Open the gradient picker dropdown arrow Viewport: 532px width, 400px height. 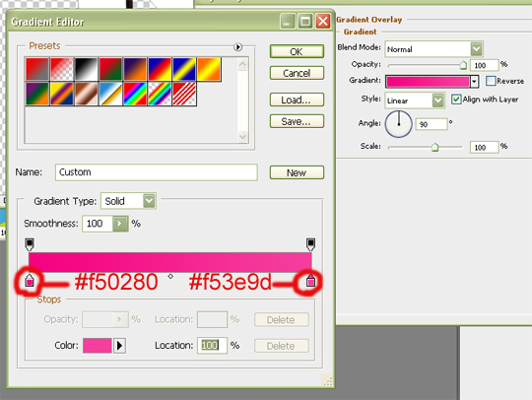click(474, 82)
